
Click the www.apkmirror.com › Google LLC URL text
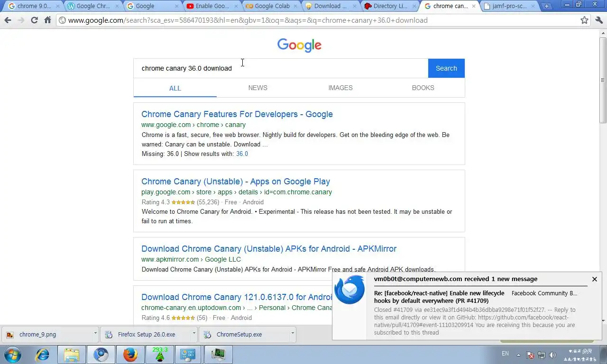[191, 259]
